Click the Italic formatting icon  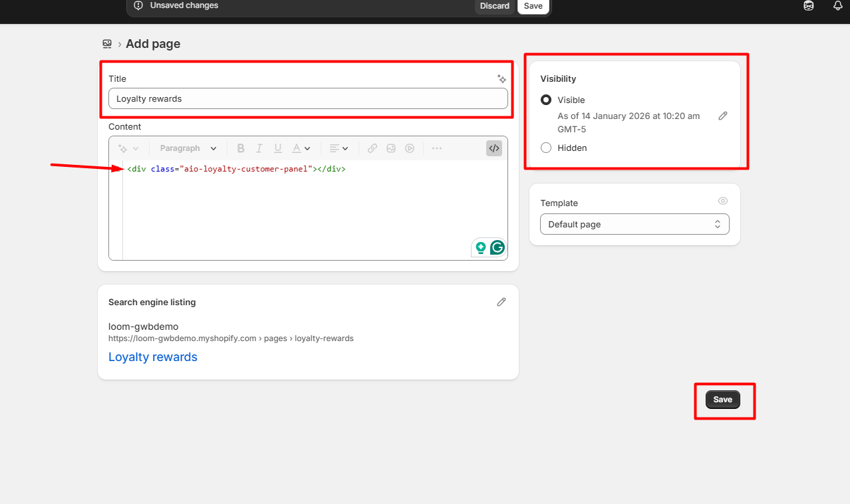click(259, 148)
